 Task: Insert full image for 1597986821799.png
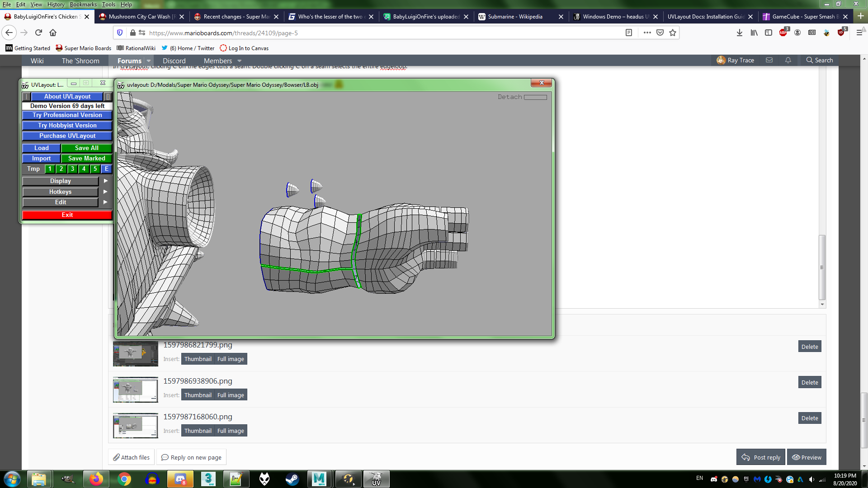coord(231,359)
